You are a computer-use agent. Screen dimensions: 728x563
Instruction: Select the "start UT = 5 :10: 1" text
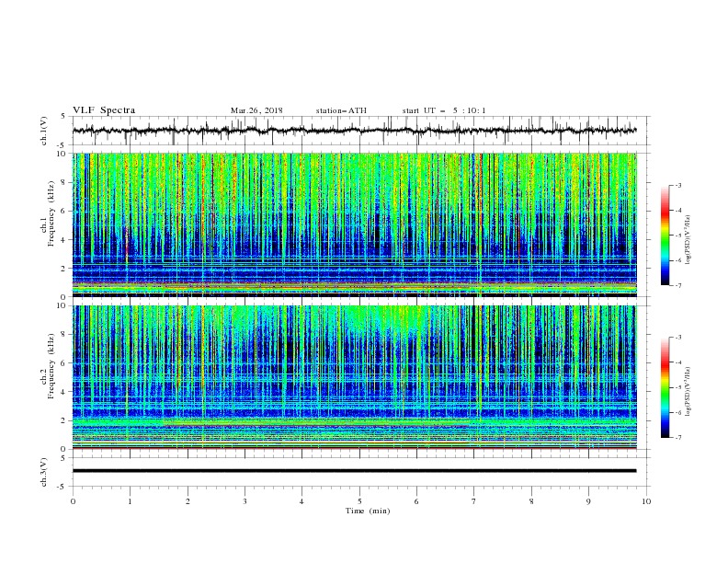(444, 110)
